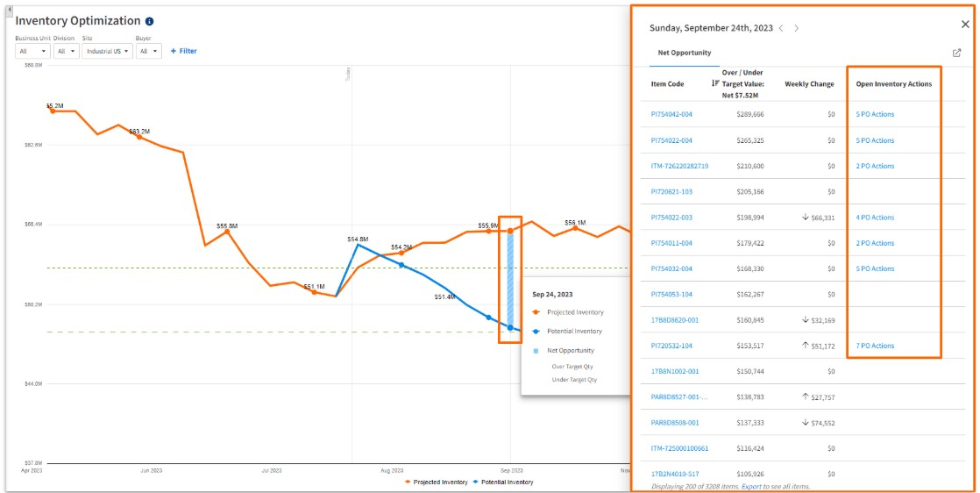This screenshot has width=980, height=493.
Task: Click weekly change $74,552 for PAR8D8508-001
Action: 818,423
